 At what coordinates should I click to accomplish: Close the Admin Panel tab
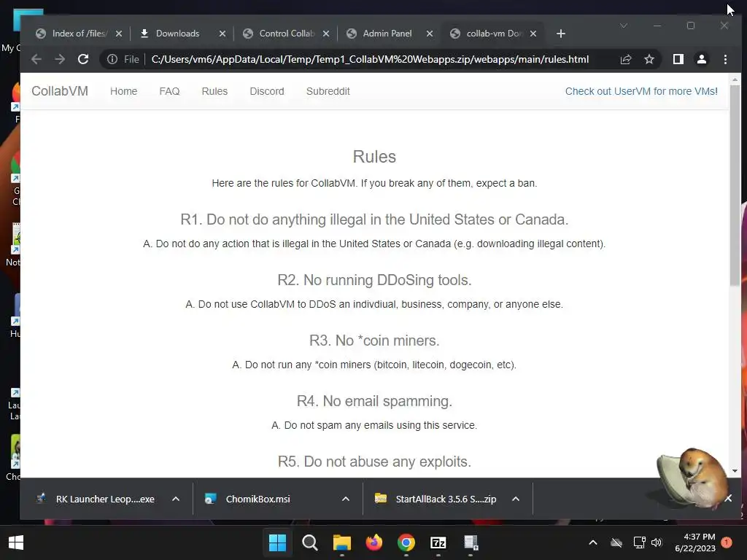429,34
